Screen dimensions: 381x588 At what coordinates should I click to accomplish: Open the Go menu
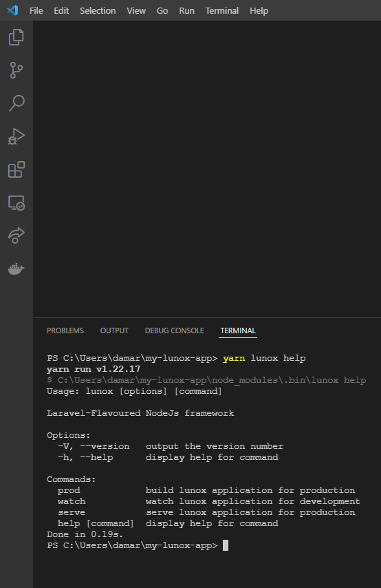point(162,10)
